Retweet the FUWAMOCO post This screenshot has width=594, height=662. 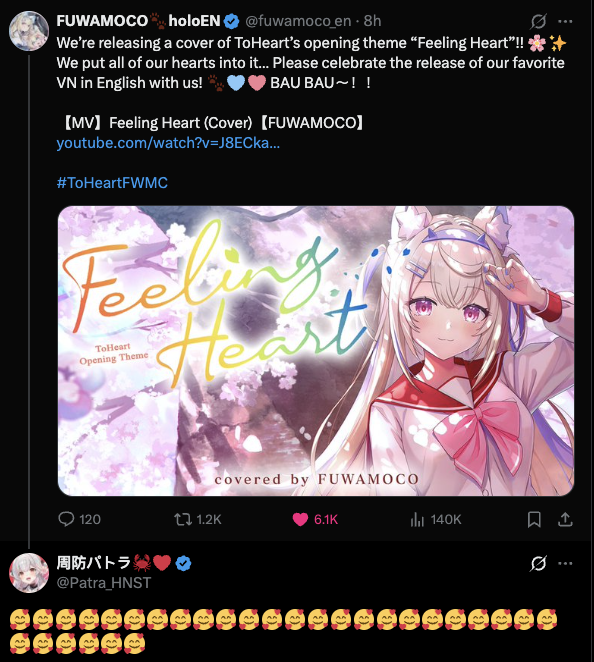pos(198,519)
